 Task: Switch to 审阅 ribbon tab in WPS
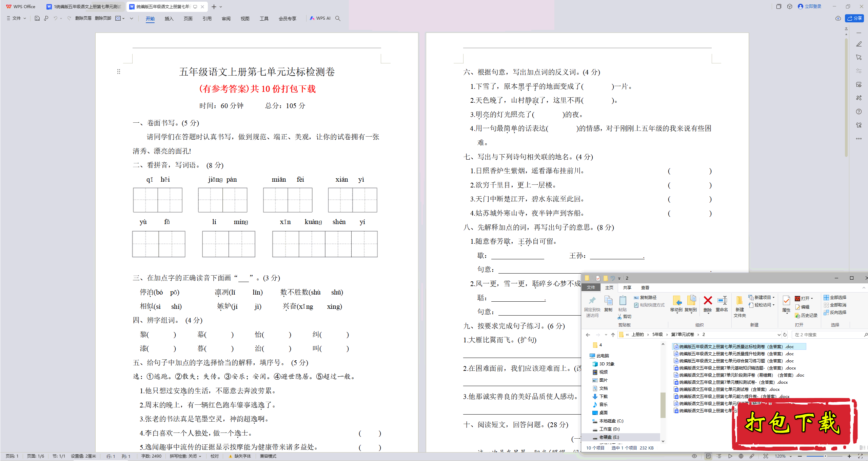[226, 19]
